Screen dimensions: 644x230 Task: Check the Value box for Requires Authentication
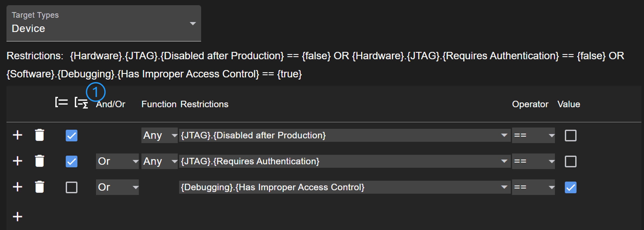coord(570,161)
